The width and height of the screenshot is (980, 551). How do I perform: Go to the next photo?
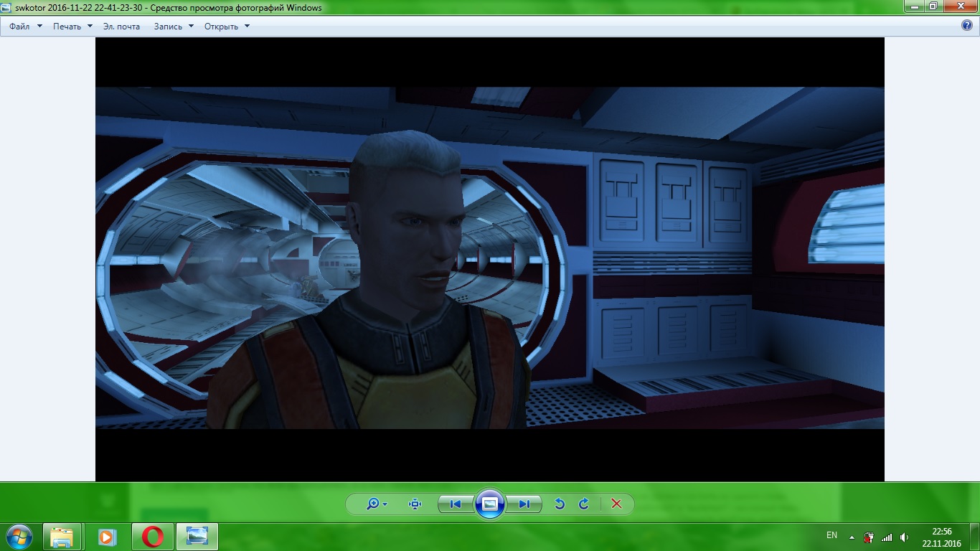[524, 504]
